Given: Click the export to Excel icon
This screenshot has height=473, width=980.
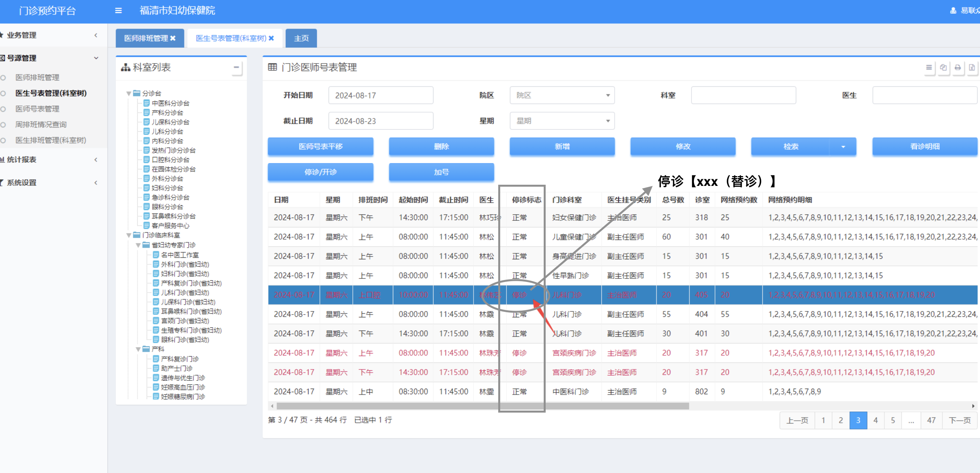Looking at the screenshot, I should pyautogui.click(x=972, y=67).
